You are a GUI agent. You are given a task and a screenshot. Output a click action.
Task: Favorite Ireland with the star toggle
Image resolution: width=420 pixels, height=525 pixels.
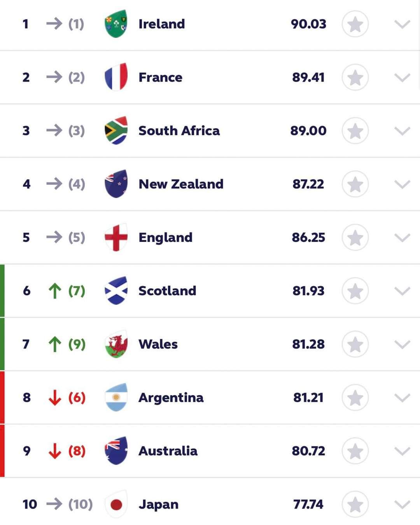[355, 24]
